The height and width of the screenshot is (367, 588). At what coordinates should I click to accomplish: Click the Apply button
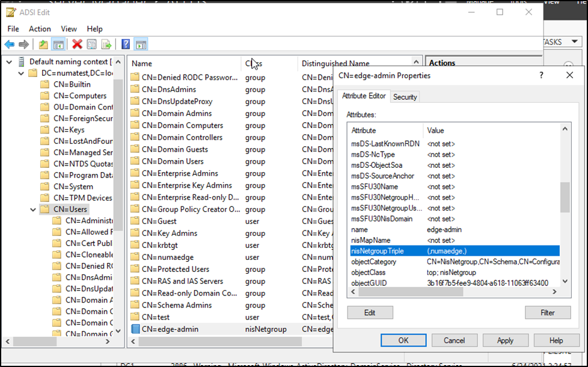505,341
